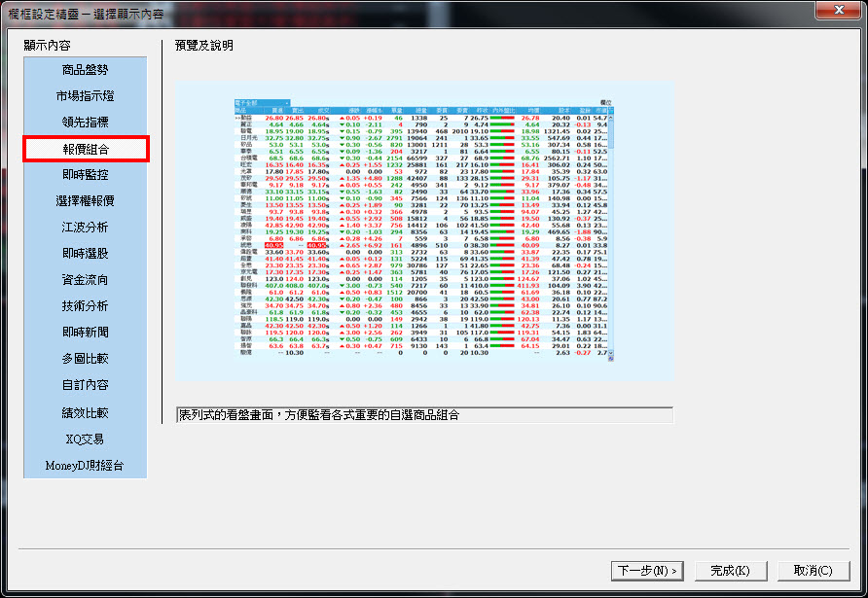The image size is (868, 598).
Task: Select 自訂內容 list item
Action: (85, 385)
